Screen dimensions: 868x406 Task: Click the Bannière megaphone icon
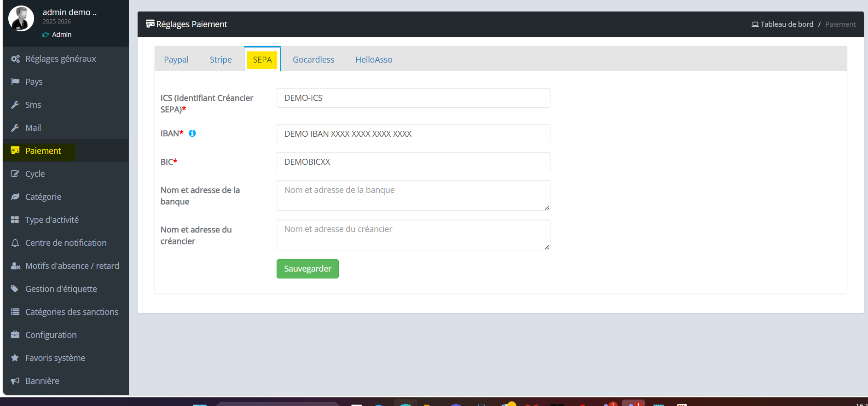(x=15, y=381)
